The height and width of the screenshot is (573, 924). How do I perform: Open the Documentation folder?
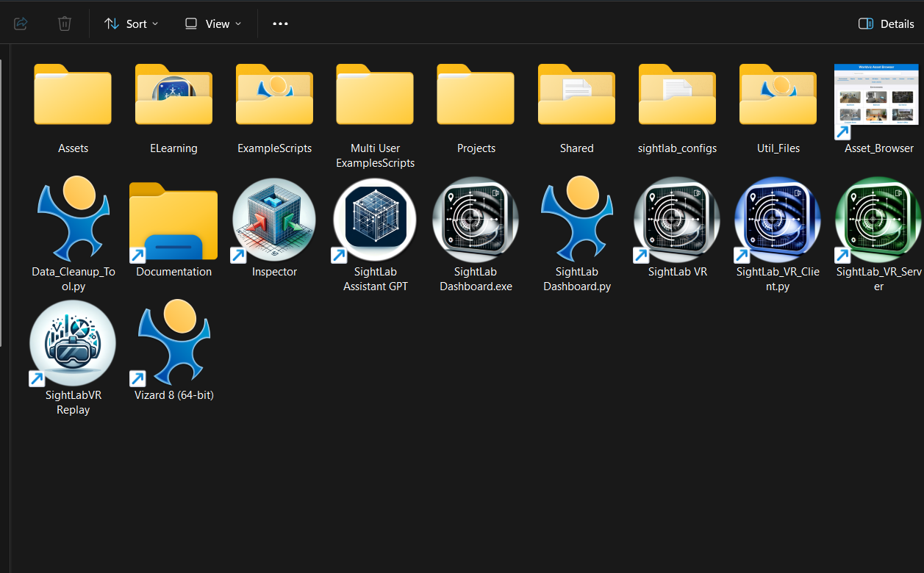173,220
